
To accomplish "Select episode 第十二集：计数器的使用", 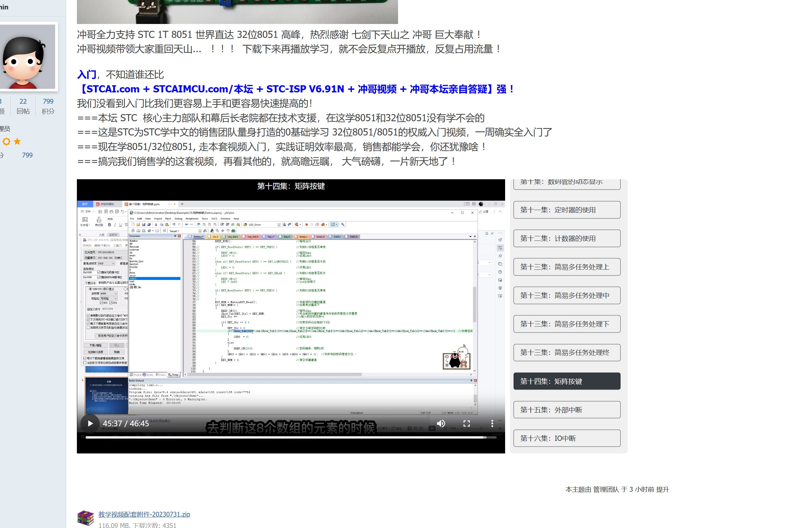I will (567, 239).
